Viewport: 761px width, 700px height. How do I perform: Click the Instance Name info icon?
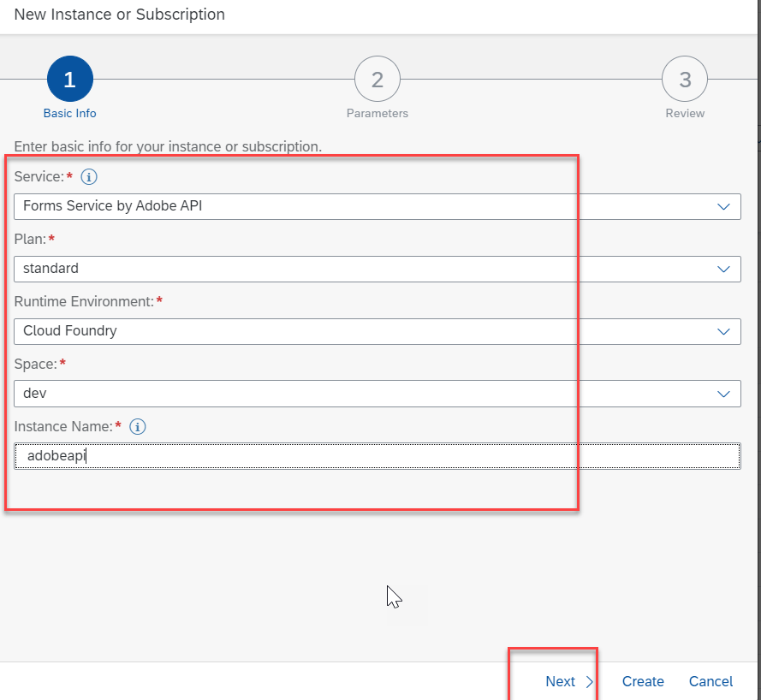click(x=137, y=427)
